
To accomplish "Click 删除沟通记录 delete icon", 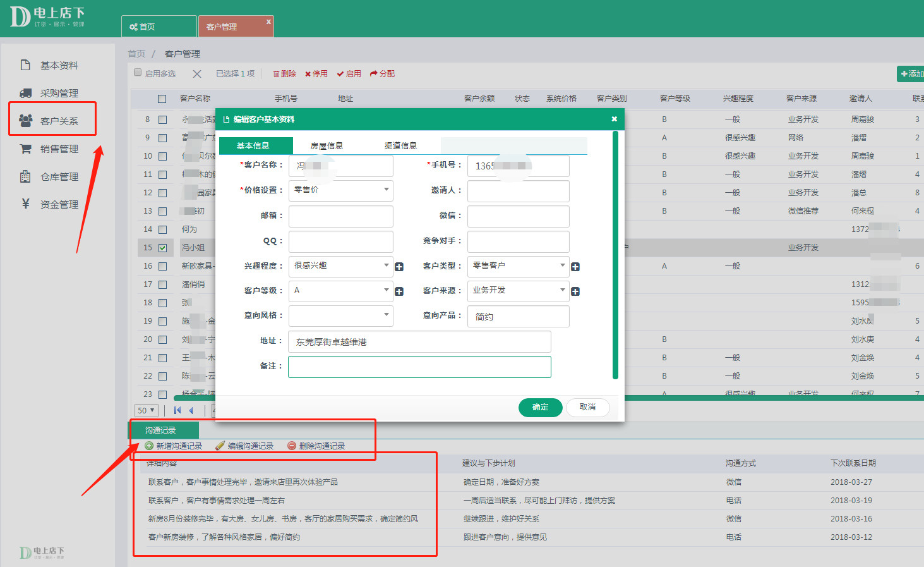I will (x=292, y=446).
